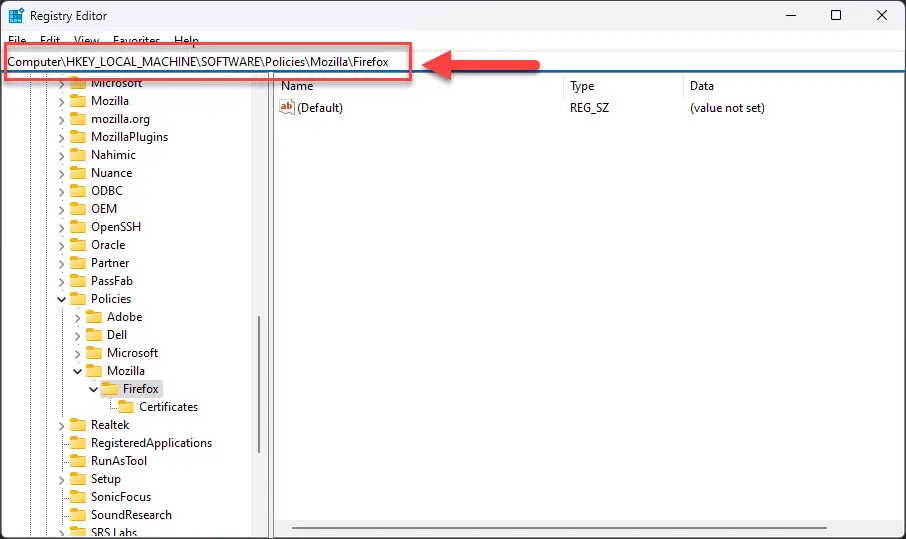Select the Nahimic key label
Screen dimensions: 906x539
pyautogui.click(x=113, y=155)
